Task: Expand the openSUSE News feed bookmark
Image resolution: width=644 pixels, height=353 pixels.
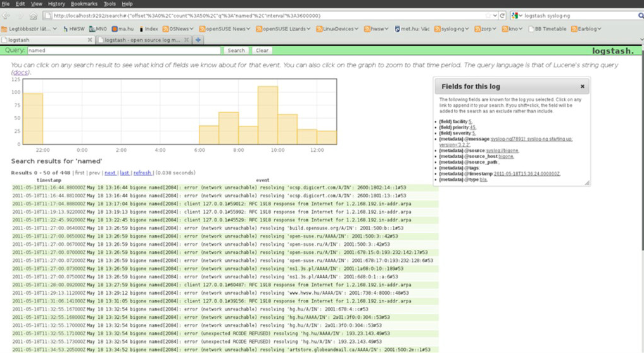Action: pyautogui.click(x=225, y=28)
